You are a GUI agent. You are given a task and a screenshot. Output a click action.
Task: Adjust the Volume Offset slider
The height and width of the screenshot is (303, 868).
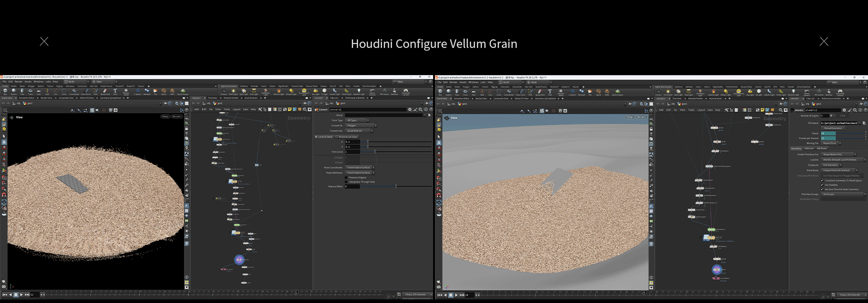tap(396, 186)
